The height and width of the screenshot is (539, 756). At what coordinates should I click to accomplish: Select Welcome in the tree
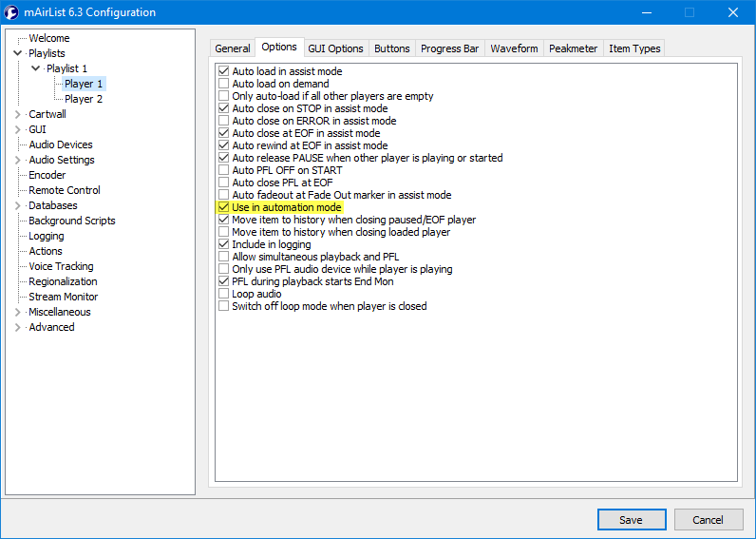coord(49,38)
